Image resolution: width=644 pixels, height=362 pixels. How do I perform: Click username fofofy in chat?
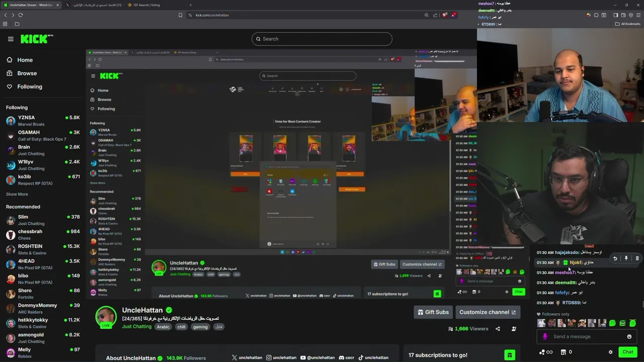point(561,293)
